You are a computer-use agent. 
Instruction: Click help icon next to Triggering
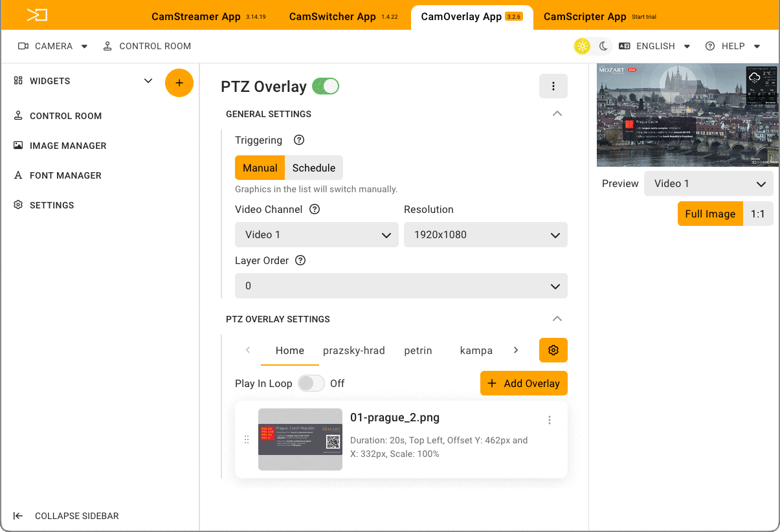[298, 140]
